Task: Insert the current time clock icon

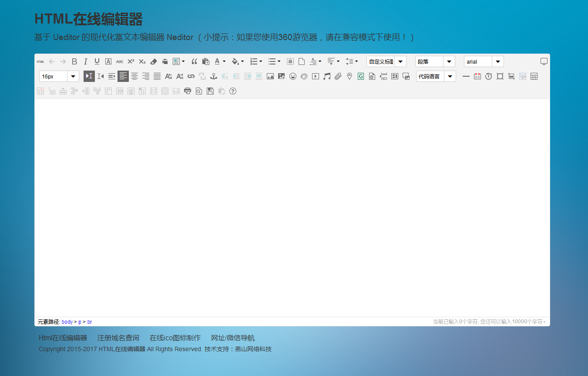Action: click(489, 76)
